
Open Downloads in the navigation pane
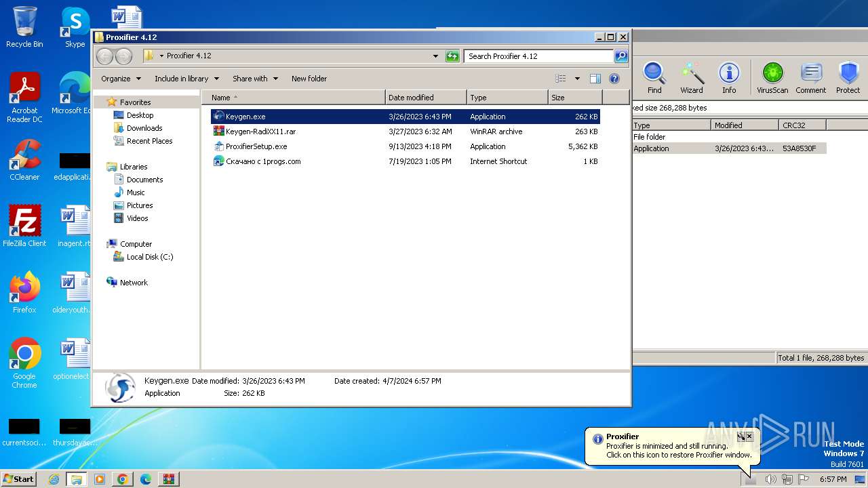pos(144,128)
